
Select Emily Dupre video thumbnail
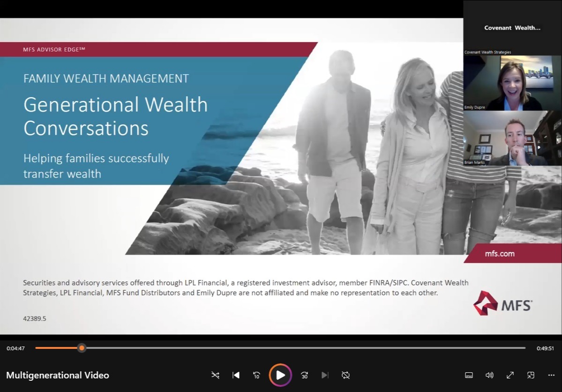coord(512,83)
